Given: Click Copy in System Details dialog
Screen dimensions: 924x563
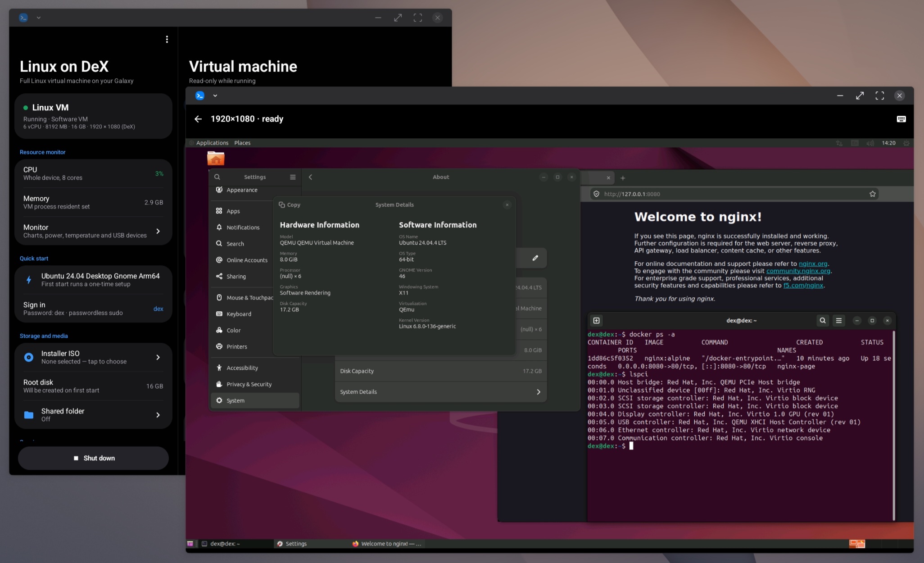Looking at the screenshot, I should (290, 204).
